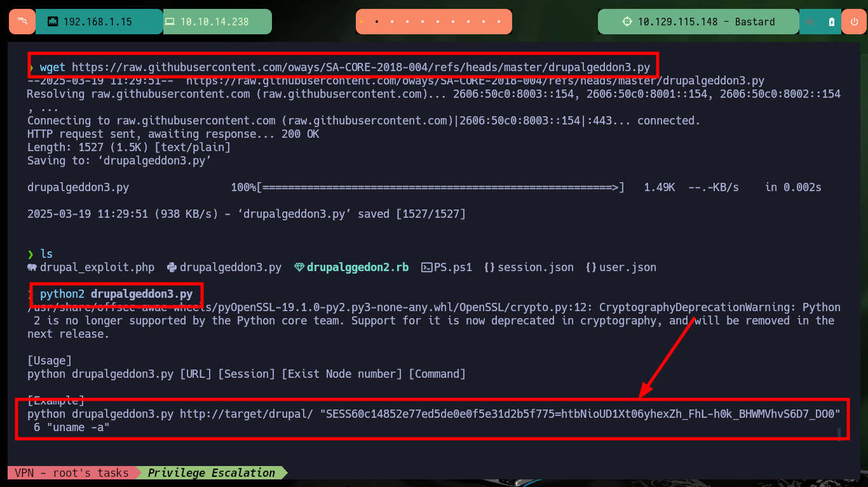Click the ethernet icon beside 192.168.1.15
This screenshot has width=868, height=487.
[x=53, y=22]
